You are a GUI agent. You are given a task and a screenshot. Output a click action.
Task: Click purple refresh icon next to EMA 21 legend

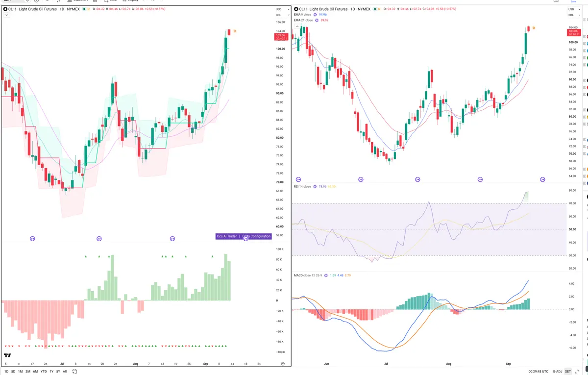(x=317, y=21)
